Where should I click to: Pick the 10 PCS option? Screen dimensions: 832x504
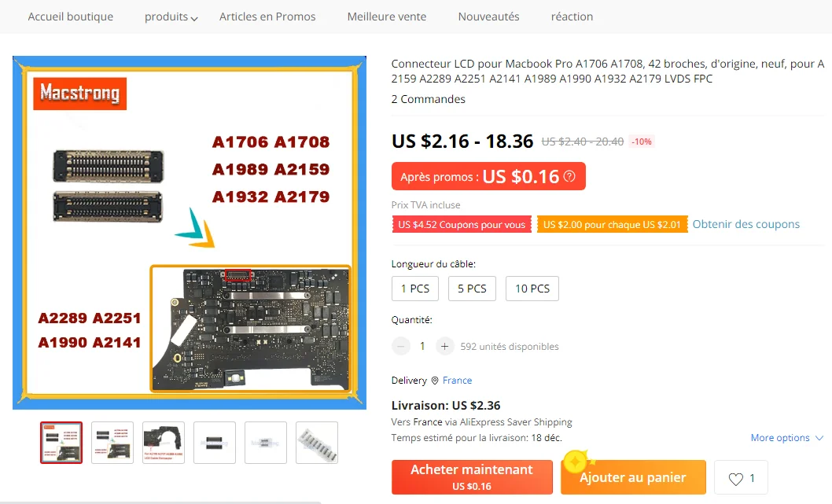[x=532, y=289]
